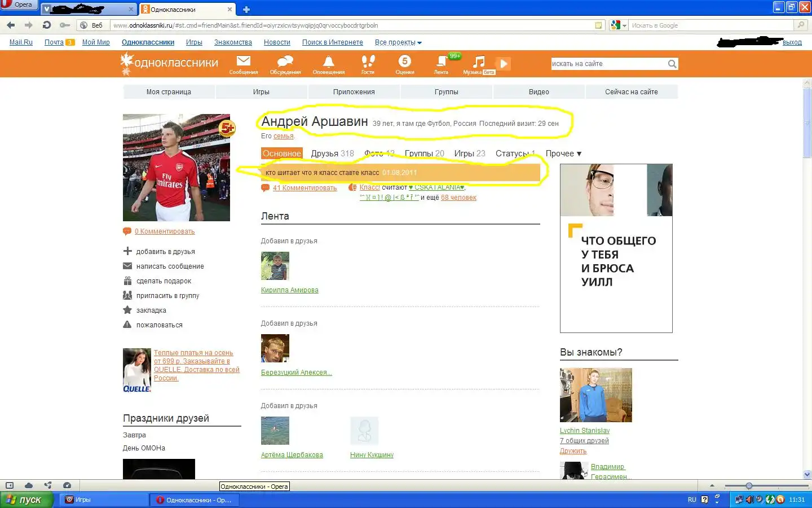This screenshot has height=508, width=812.
Task: Click написать сообщение link
Action: 170,266
